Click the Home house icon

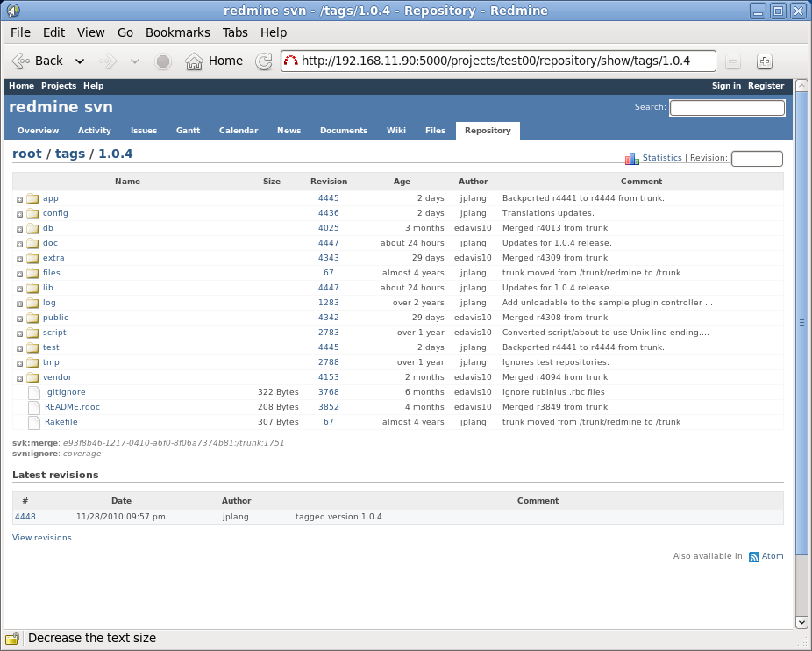click(x=194, y=61)
